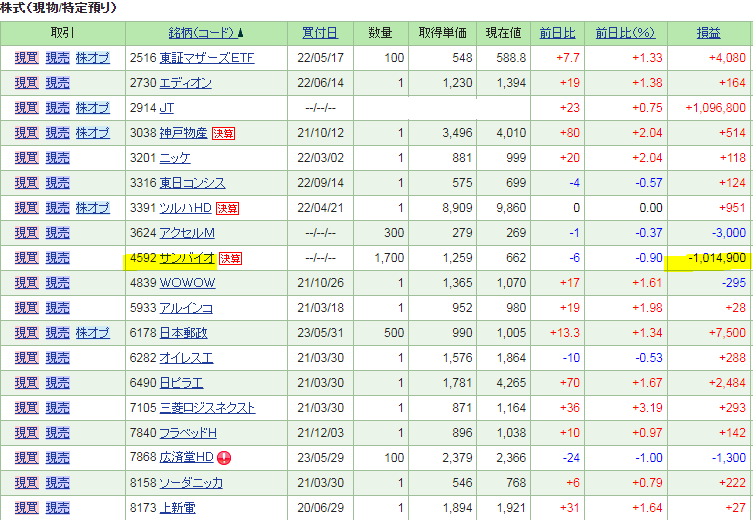Screen dimensions: 753x520
Task: Click 現売 in the アクセルM row
Action: (58, 233)
